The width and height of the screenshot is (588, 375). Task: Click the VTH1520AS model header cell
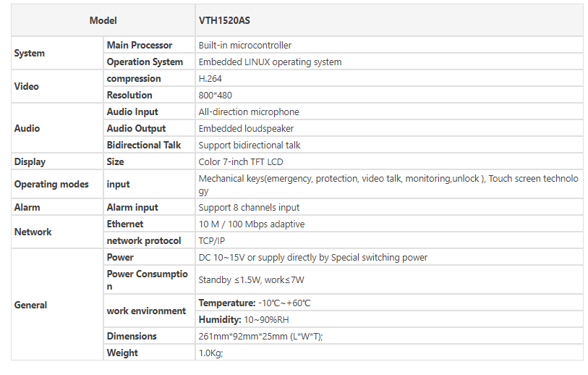coord(389,21)
